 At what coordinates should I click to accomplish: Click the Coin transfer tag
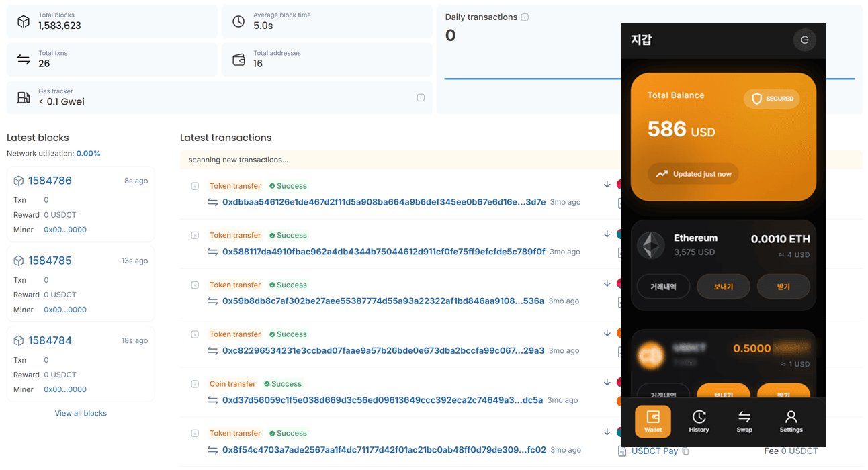[232, 384]
